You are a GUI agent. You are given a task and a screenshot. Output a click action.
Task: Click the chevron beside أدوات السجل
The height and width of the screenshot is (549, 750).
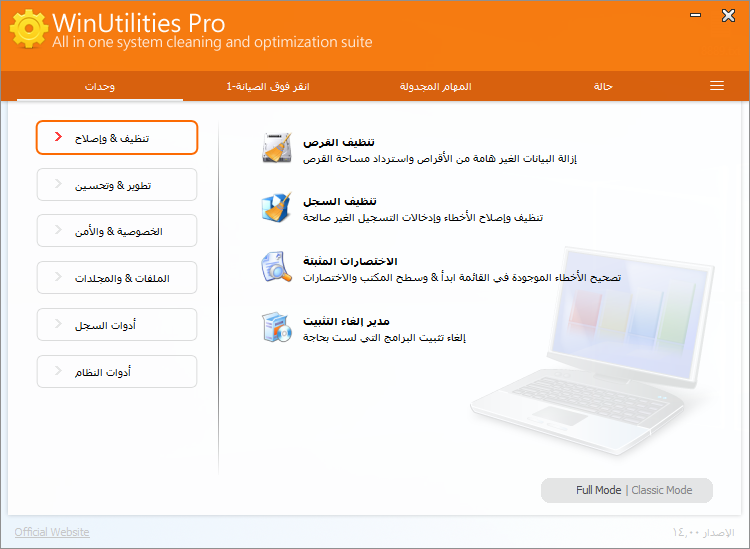click(x=58, y=323)
